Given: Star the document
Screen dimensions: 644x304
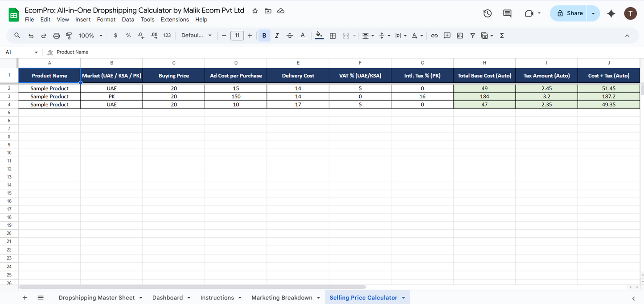Looking at the screenshot, I should 255,11.
